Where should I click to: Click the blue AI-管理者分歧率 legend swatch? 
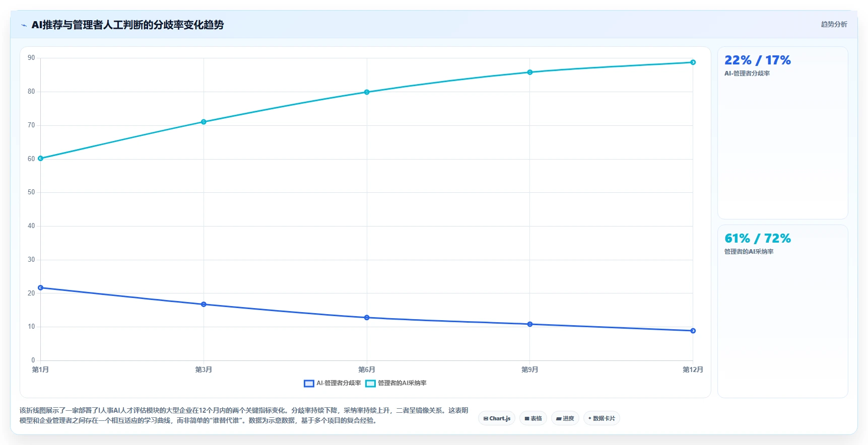[x=309, y=384]
